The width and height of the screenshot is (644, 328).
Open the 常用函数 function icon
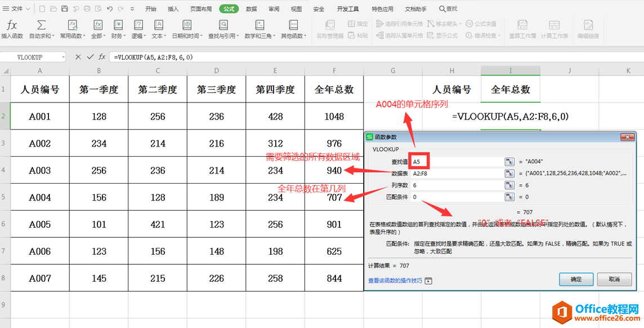click(73, 25)
